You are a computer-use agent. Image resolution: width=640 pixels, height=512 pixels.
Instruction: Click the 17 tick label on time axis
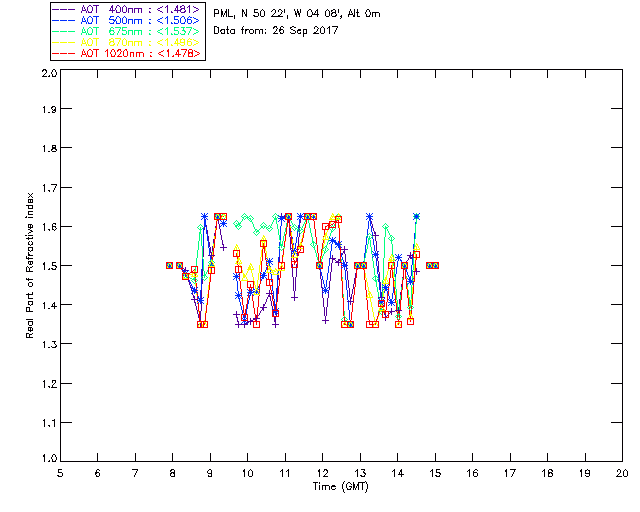tap(510, 472)
